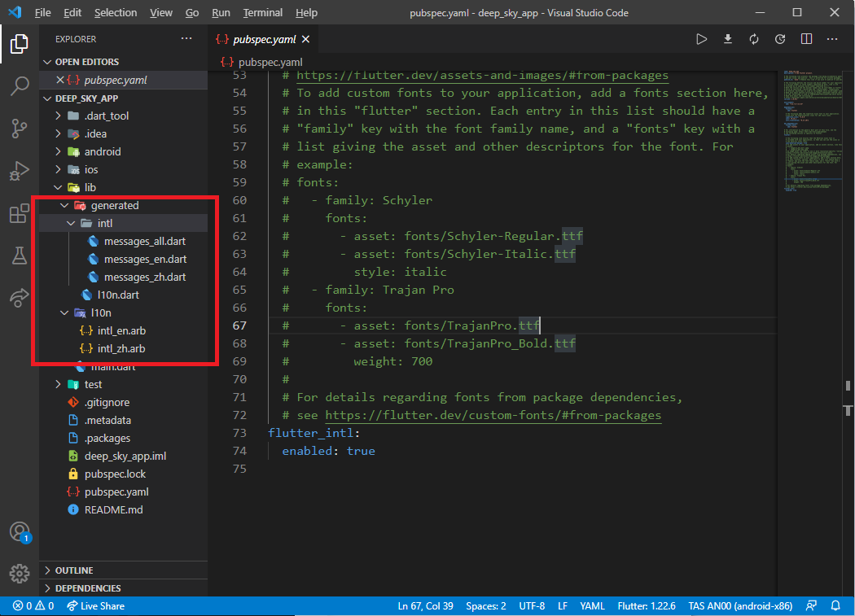
Task: Open the Accounts icon
Action: tap(20, 531)
